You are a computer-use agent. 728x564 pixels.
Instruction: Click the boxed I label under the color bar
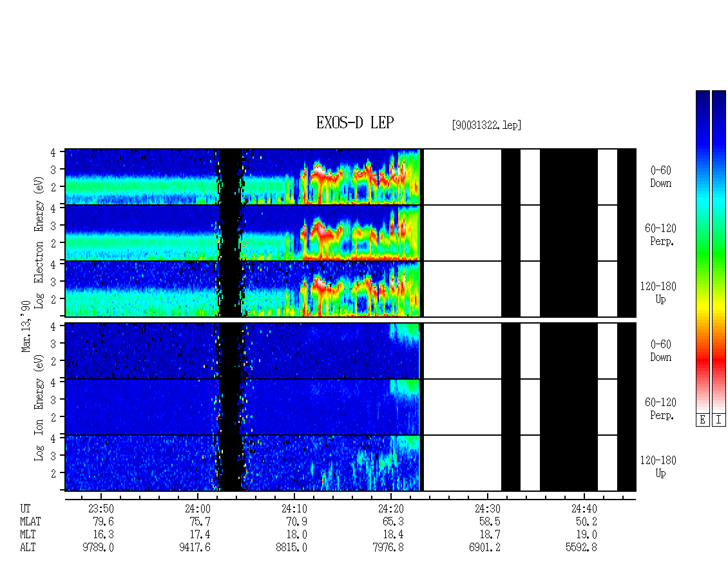click(719, 420)
